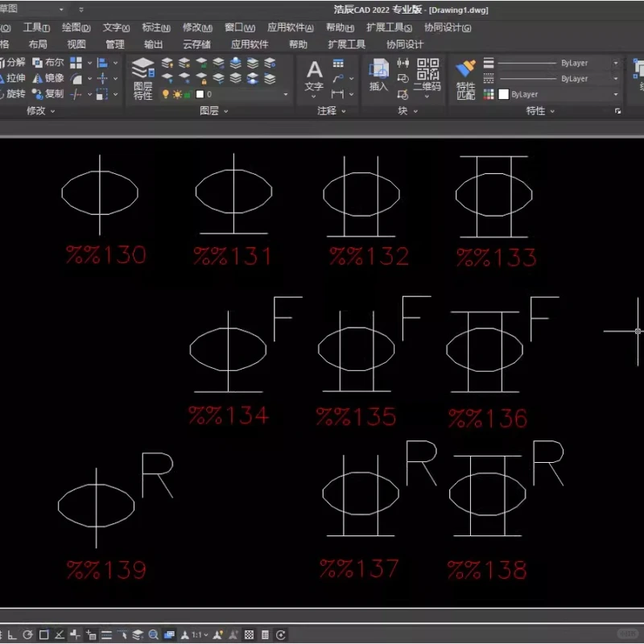Click the layer stack icon in status bar
The height and width of the screenshot is (644, 644).
(x=138, y=635)
